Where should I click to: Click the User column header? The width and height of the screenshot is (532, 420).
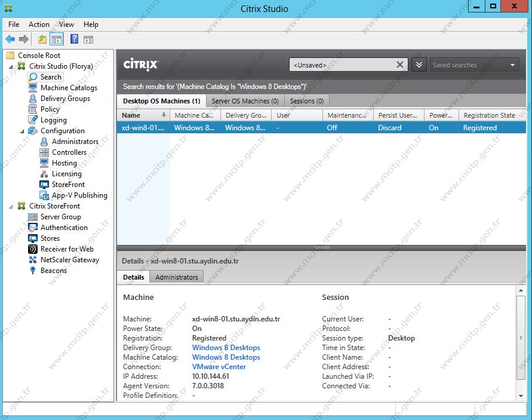click(x=297, y=115)
